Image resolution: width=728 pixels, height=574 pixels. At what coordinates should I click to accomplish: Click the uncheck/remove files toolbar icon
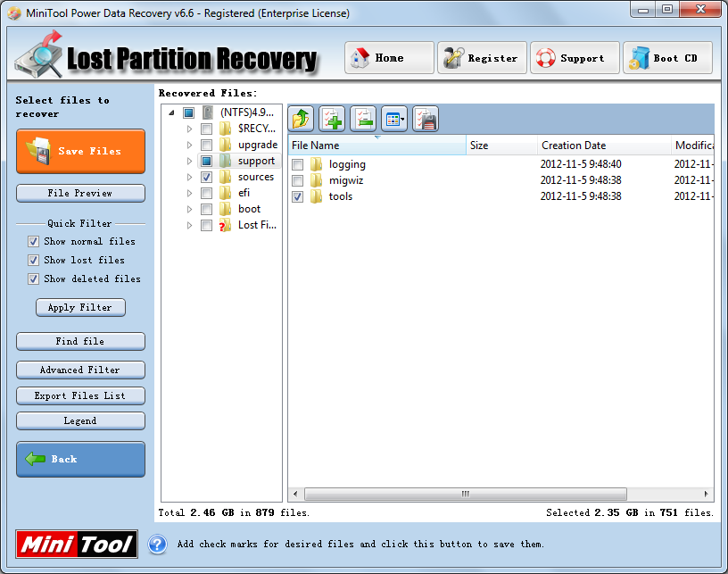[x=363, y=119]
